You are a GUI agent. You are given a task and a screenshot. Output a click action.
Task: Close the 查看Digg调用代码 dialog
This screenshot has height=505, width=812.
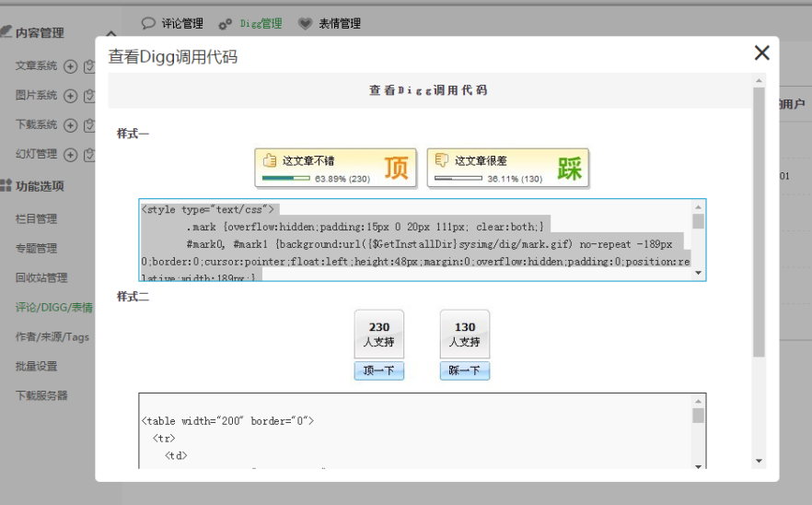coord(761,53)
